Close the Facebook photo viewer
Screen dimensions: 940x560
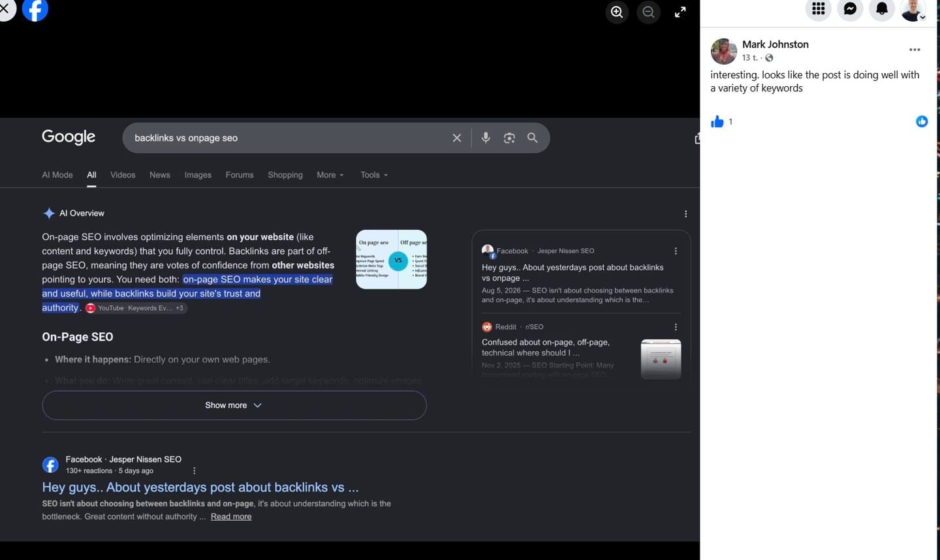5,8
